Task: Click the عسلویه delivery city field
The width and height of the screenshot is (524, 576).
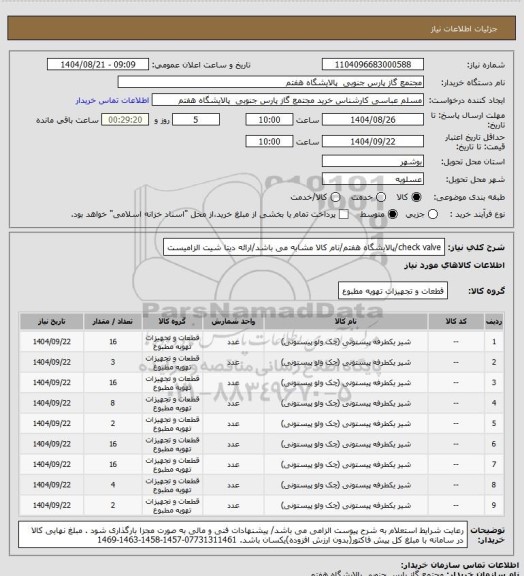Action: tap(373, 179)
